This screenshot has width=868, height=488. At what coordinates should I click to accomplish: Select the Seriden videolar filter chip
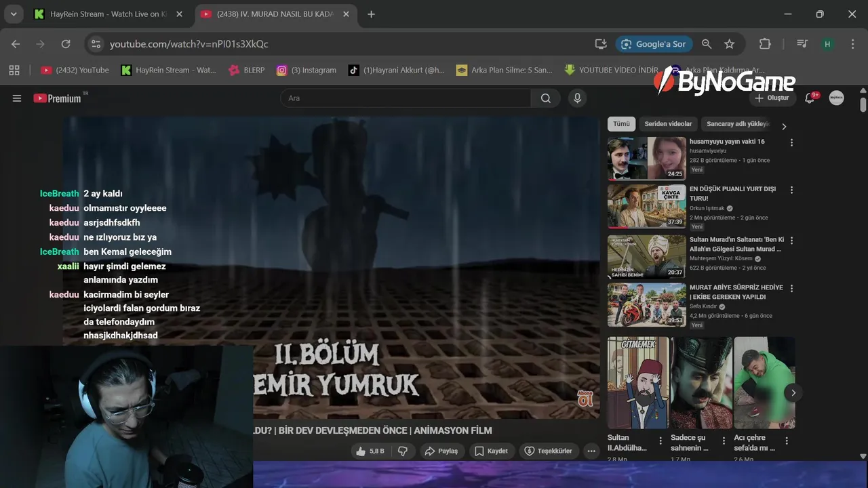coord(668,124)
